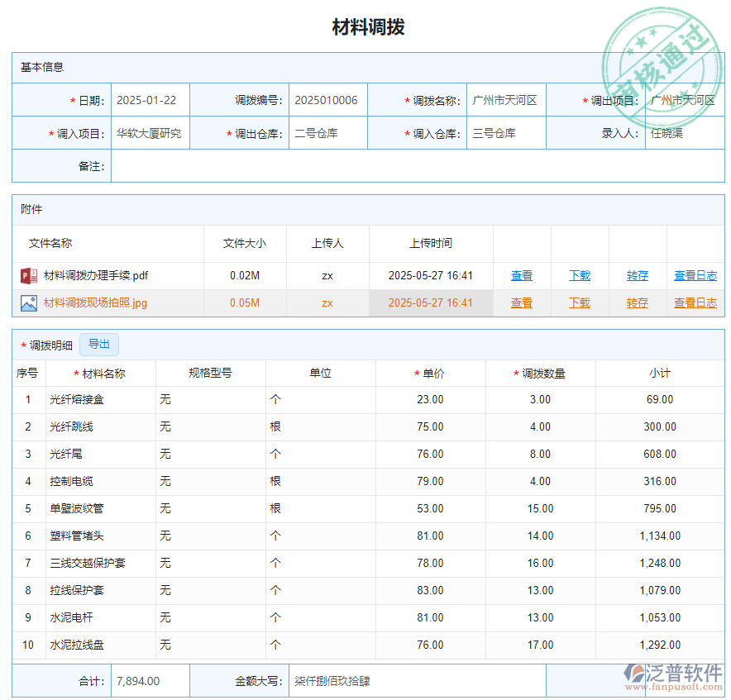Click 下载 for 材料调拨办理手续.pdf
The height and width of the screenshot is (700, 731).
coord(580,275)
